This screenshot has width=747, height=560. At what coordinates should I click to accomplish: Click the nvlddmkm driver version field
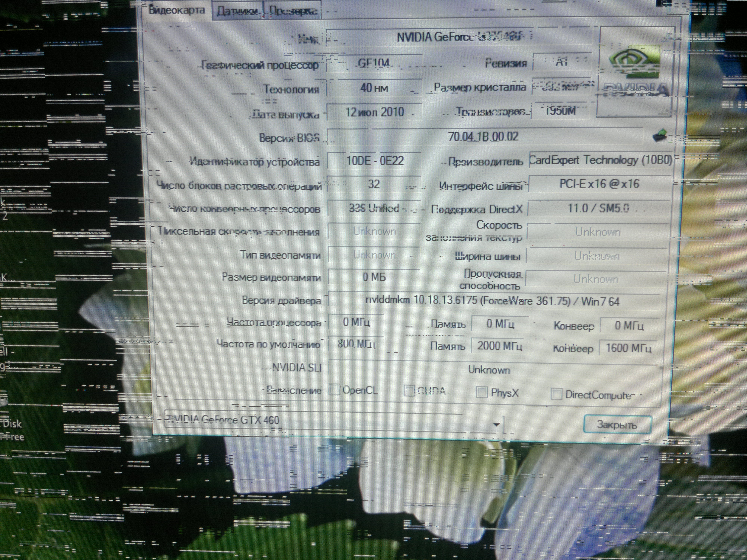pyautogui.click(x=492, y=301)
